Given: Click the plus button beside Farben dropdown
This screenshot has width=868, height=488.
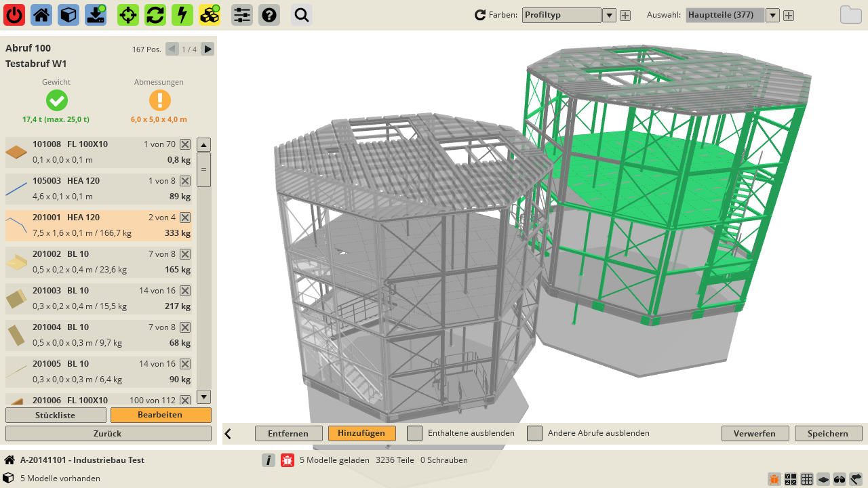Looking at the screenshot, I should coord(625,16).
